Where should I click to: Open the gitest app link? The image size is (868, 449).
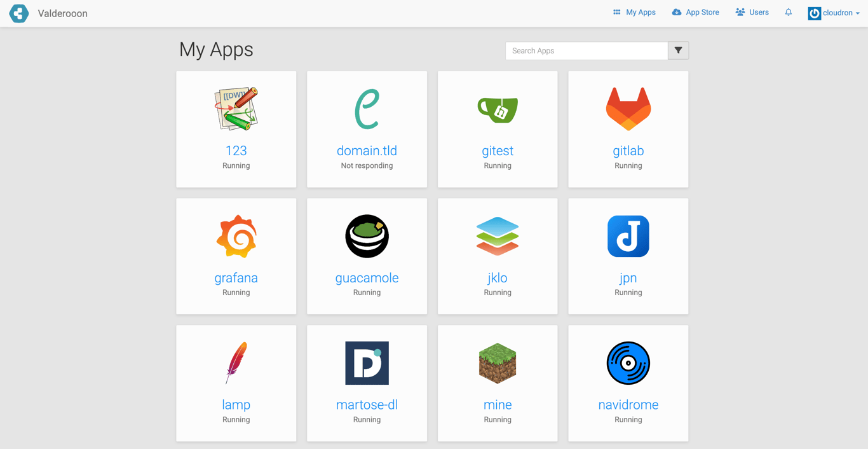(x=498, y=151)
